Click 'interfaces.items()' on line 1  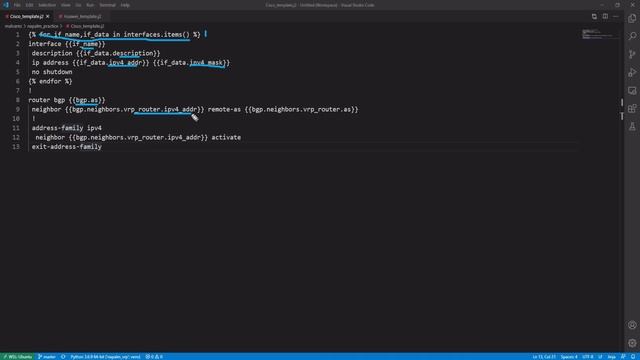(x=157, y=35)
